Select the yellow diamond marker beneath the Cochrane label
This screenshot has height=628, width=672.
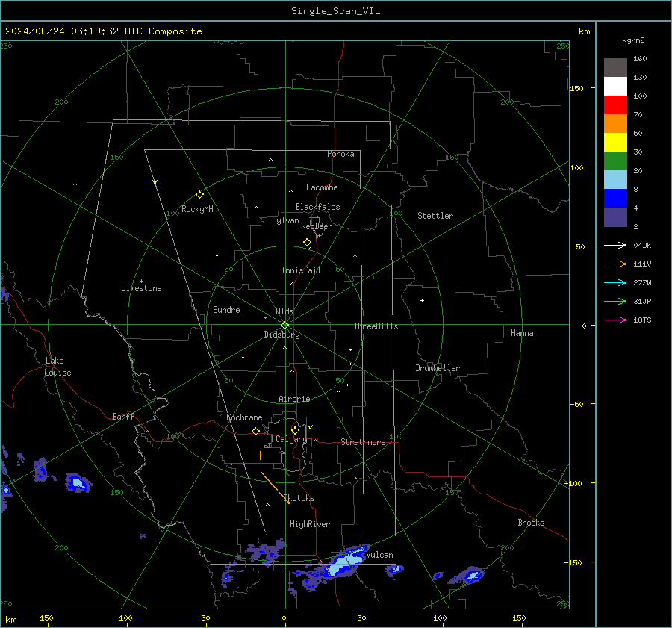(256, 431)
